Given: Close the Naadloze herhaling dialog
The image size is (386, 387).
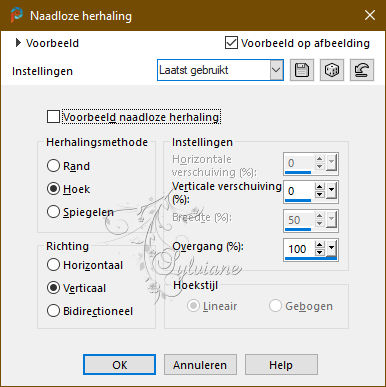Looking at the screenshot, I should 370,15.
